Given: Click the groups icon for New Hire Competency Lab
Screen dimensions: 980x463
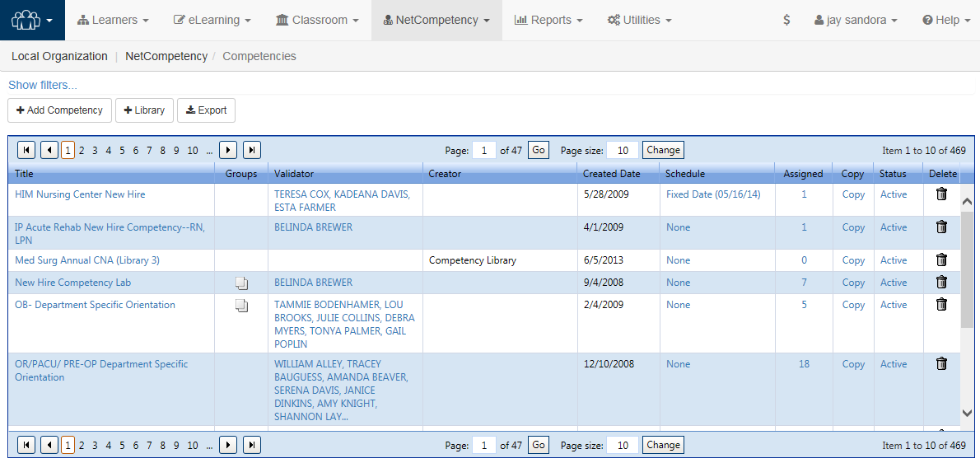Looking at the screenshot, I should [x=241, y=283].
